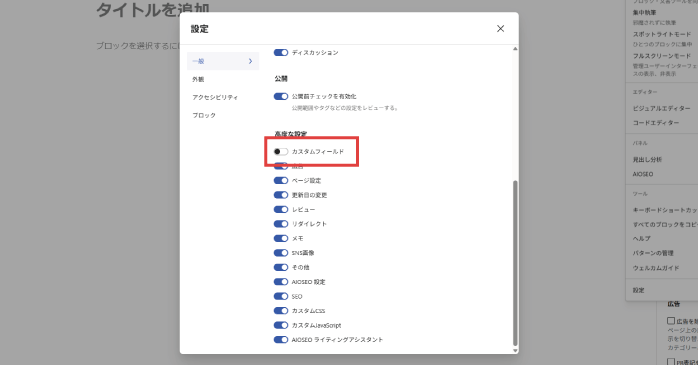The width and height of the screenshot is (698, 365).
Task: Toggle the その他 switch
Action: (281, 267)
